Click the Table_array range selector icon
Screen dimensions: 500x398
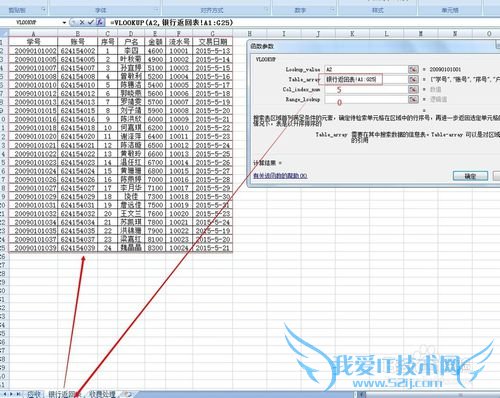pos(413,79)
